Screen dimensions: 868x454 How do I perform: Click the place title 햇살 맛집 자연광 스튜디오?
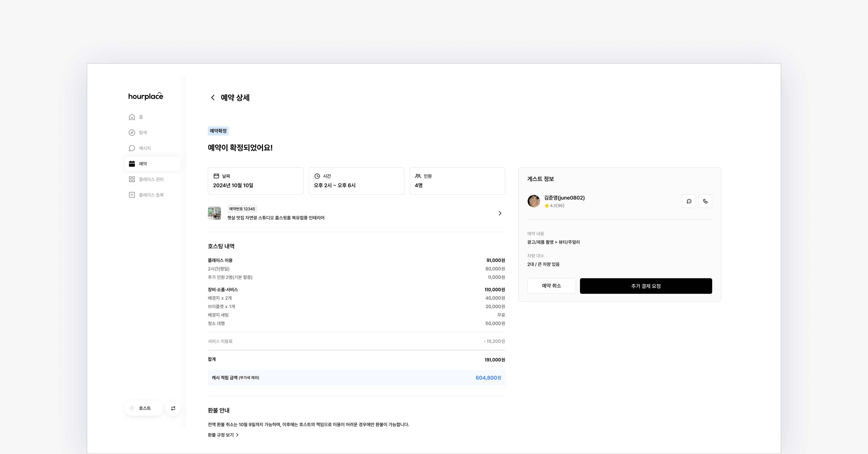(276, 218)
